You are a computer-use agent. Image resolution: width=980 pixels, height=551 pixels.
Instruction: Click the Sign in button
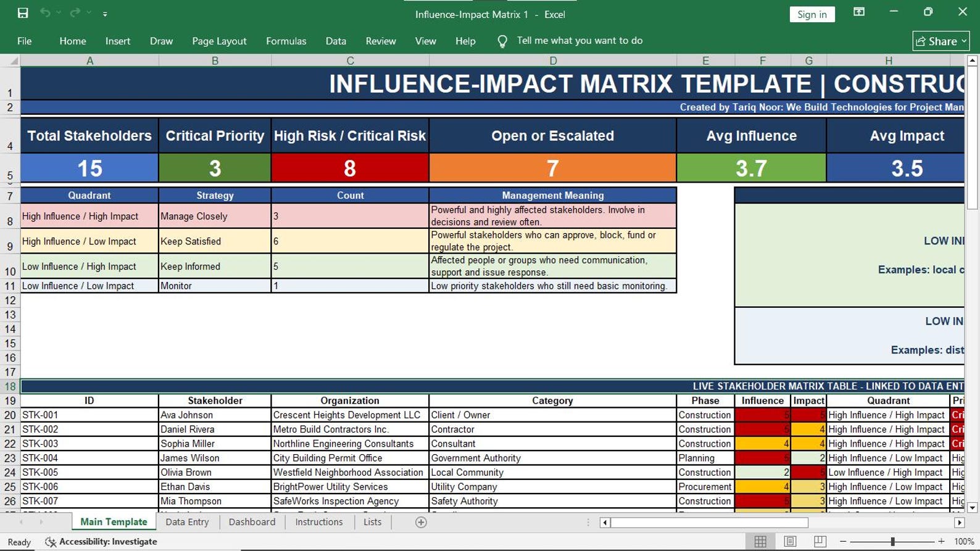(812, 14)
